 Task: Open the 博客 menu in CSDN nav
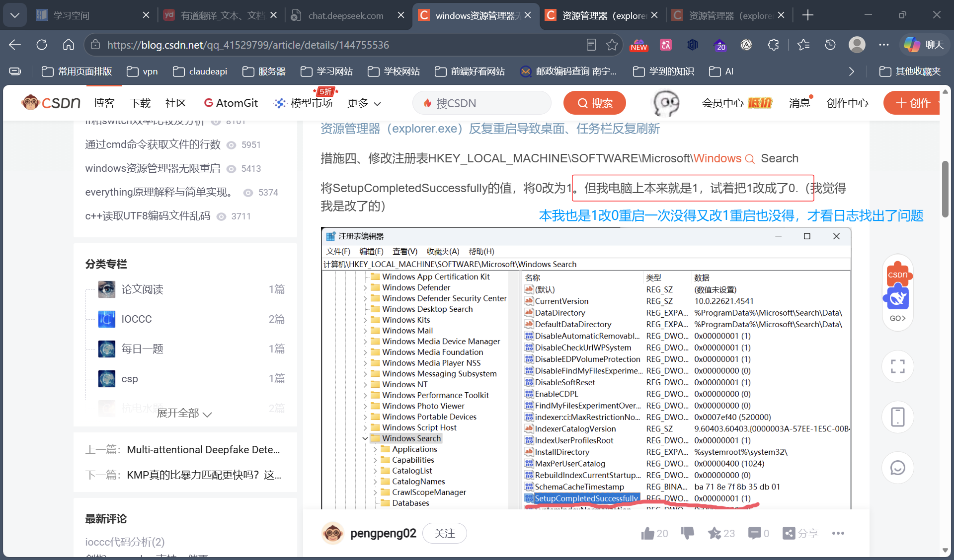(x=104, y=103)
